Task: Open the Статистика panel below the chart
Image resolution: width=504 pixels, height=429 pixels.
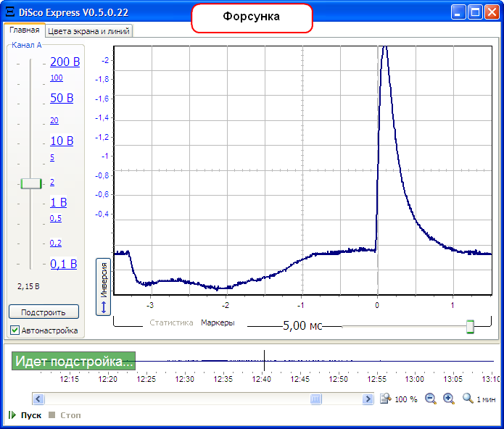Action: (171, 323)
